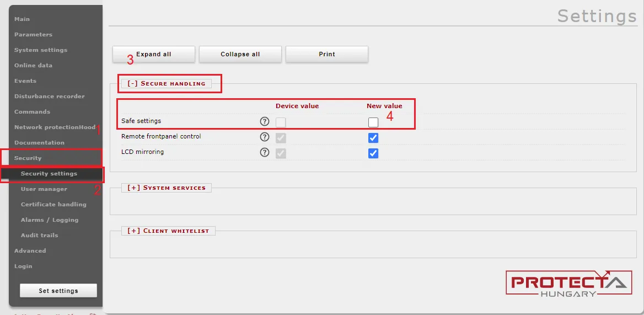The height and width of the screenshot is (315, 644).
Task: Go to System settings
Action: point(41,50)
